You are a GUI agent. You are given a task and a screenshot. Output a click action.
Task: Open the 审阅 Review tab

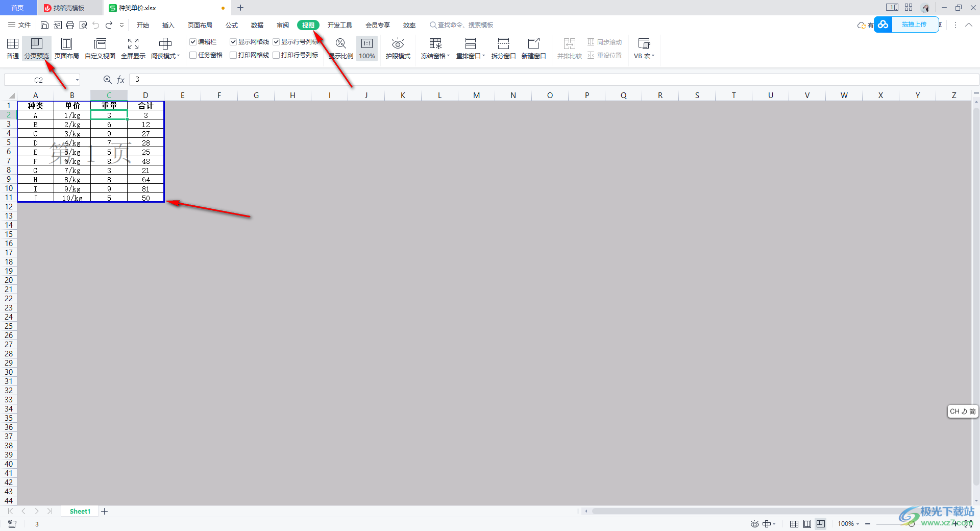point(283,25)
